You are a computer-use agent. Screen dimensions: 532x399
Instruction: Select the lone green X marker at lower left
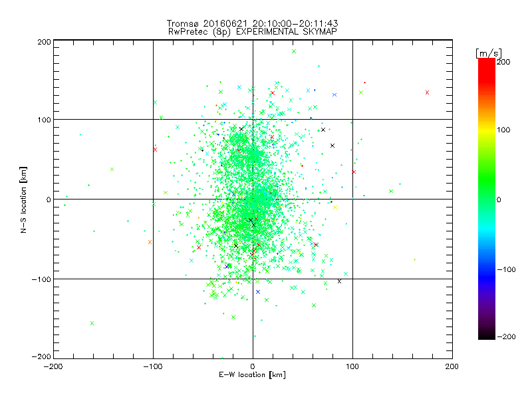(x=92, y=323)
